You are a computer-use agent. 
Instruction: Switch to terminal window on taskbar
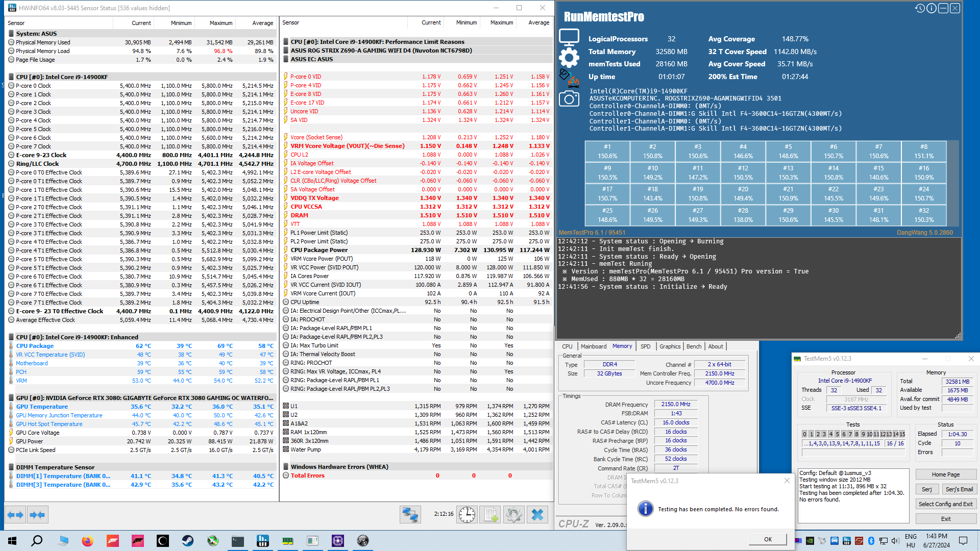(238, 541)
